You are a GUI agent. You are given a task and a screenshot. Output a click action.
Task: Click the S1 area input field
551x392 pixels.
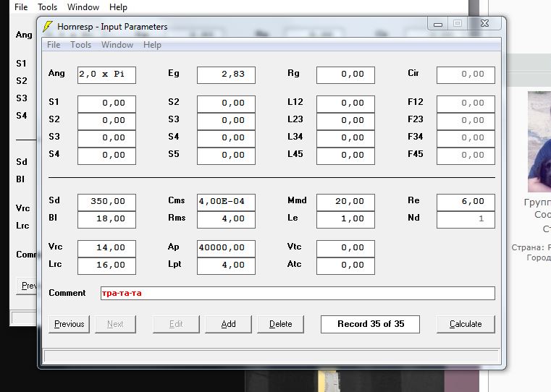point(107,104)
